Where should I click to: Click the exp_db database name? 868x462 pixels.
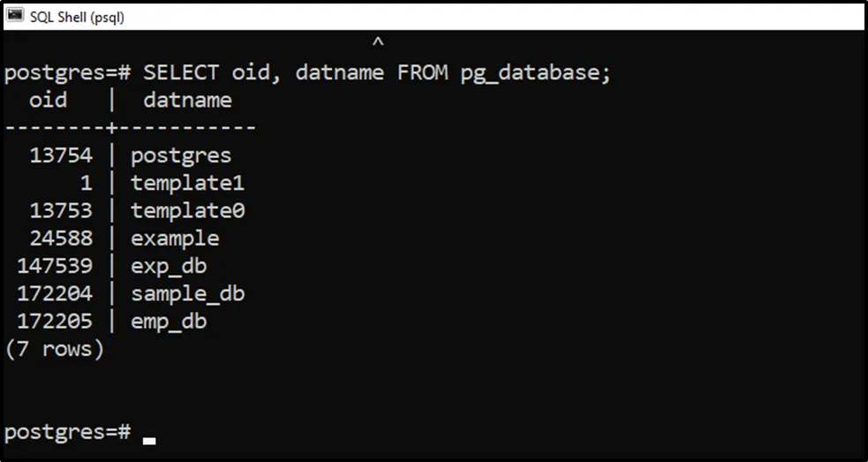(169, 266)
